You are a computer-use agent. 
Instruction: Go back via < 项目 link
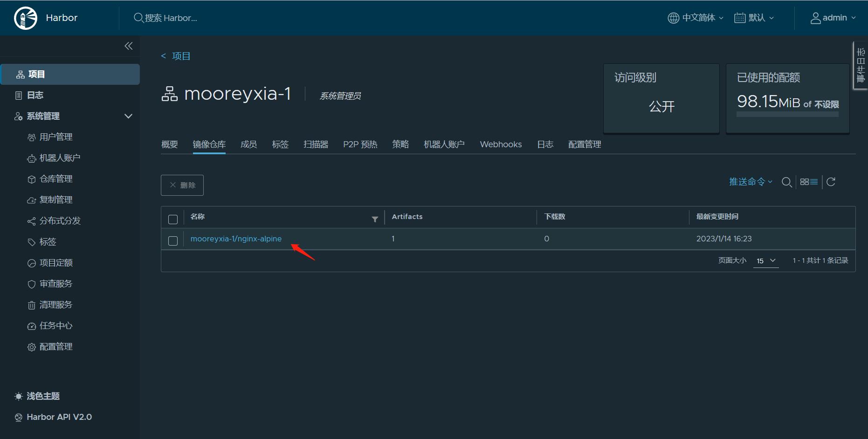tap(175, 56)
